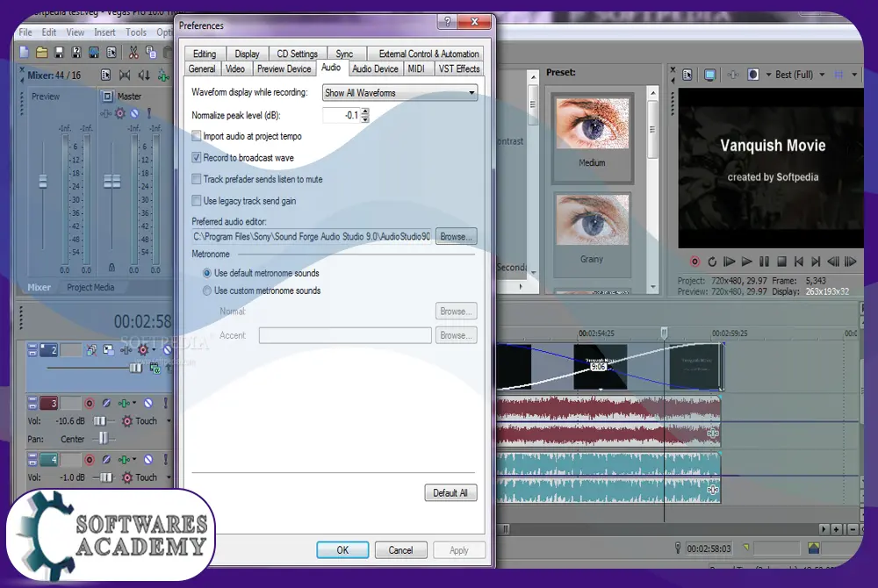This screenshot has height=588, width=878.
Task: Open Mixer properties icon next to Mixer: 44 / 16
Action: point(105,75)
